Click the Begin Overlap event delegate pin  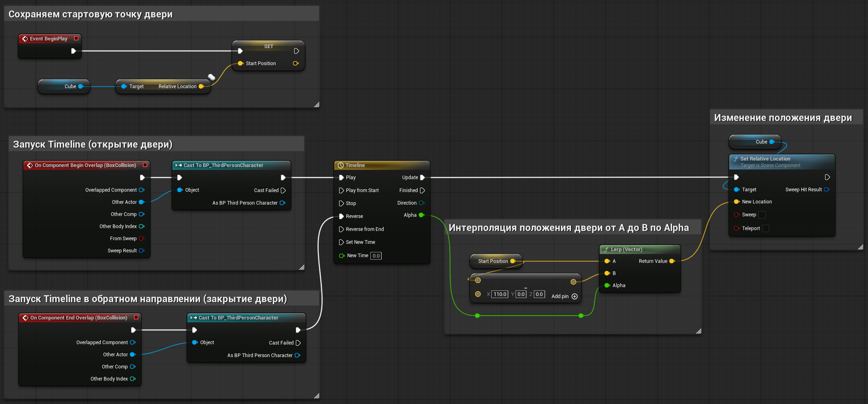(145, 165)
